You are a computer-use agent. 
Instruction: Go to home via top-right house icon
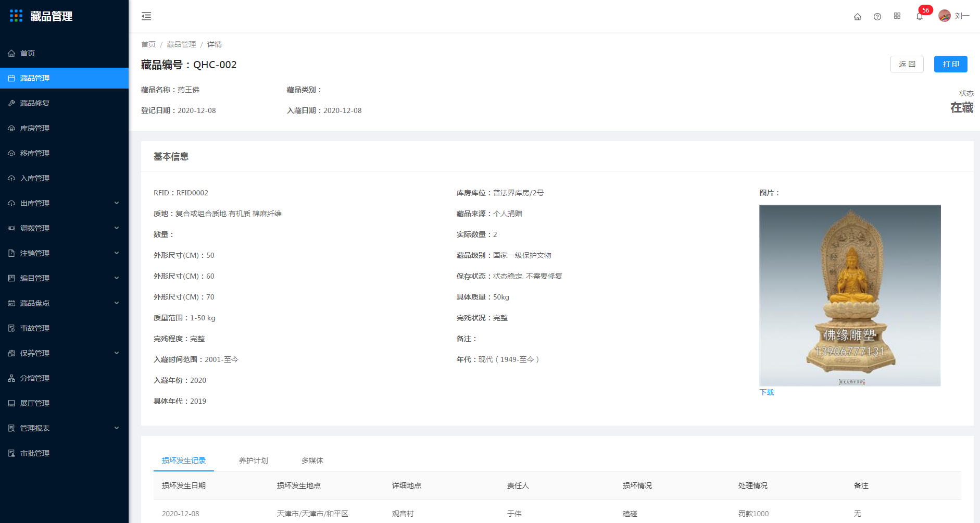858,17
